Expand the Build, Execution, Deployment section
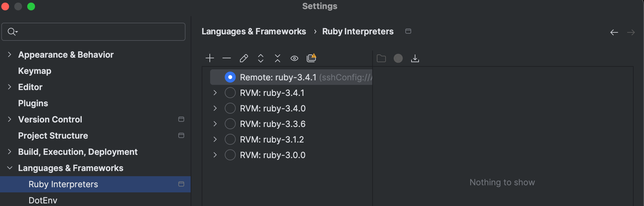 click(x=9, y=152)
